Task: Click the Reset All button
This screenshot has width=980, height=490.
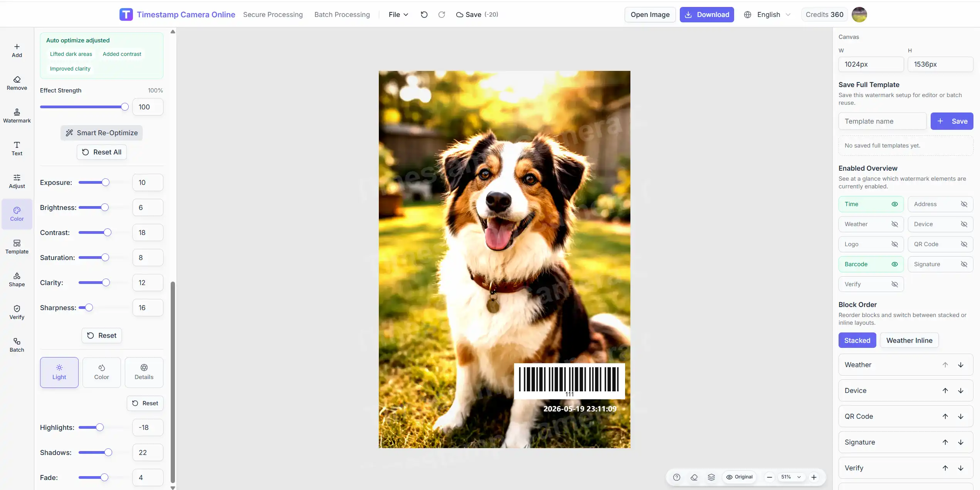Action: tap(102, 152)
